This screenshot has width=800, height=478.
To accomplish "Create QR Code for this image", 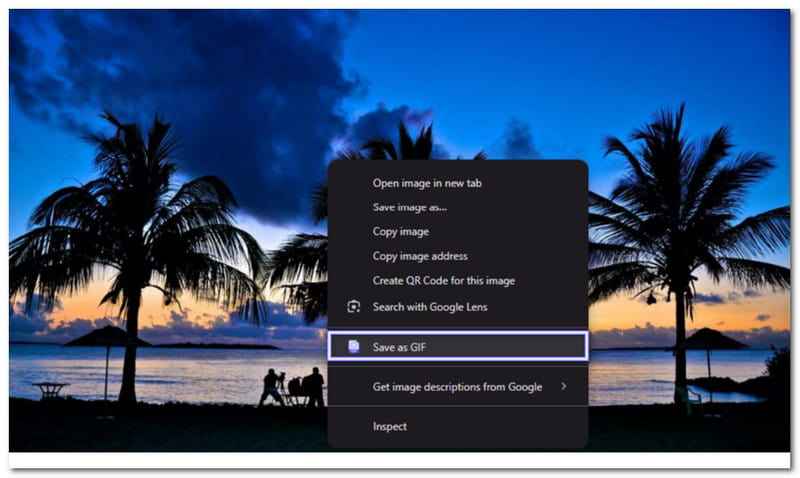I will click(x=443, y=281).
